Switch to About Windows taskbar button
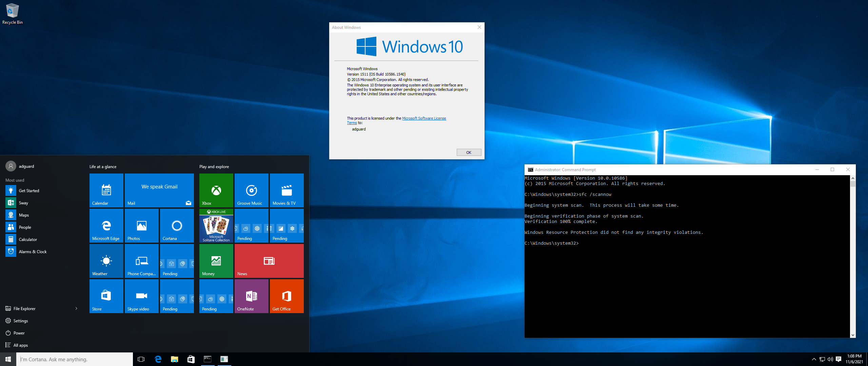The height and width of the screenshot is (366, 868). 224,359
